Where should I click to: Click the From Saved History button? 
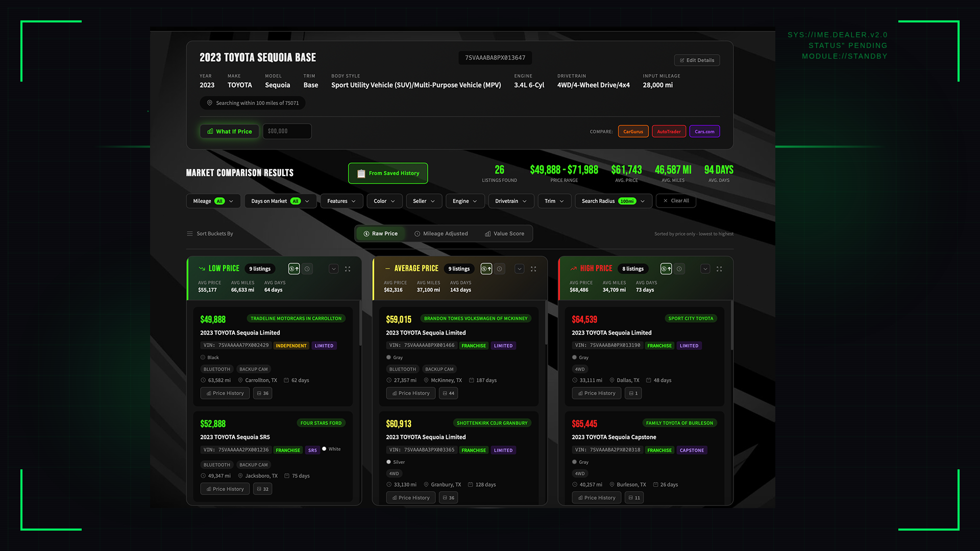387,173
